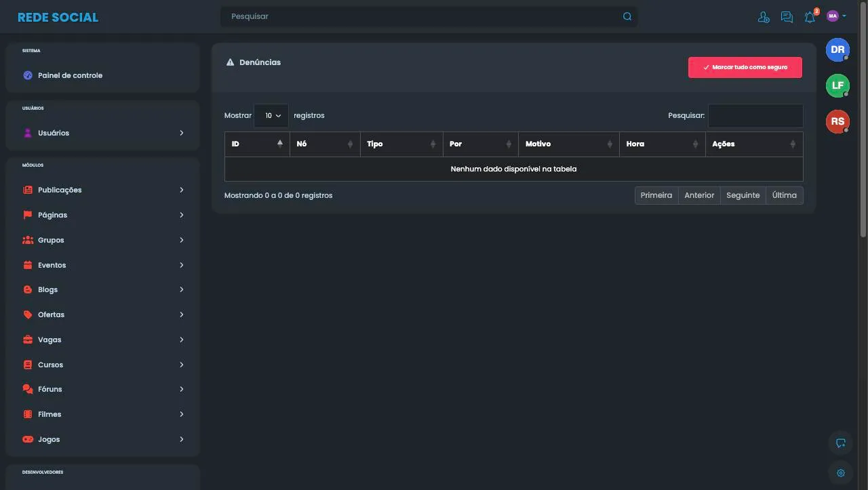Viewport: 868px width, 490px height.
Task: Click the Páginas flag icon
Action: pos(28,215)
